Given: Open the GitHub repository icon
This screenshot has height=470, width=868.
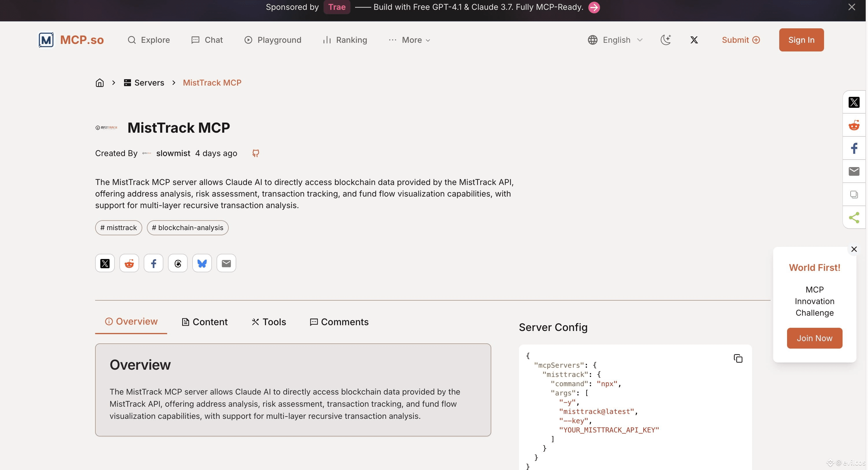Looking at the screenshot, I should tap(256, 153).
